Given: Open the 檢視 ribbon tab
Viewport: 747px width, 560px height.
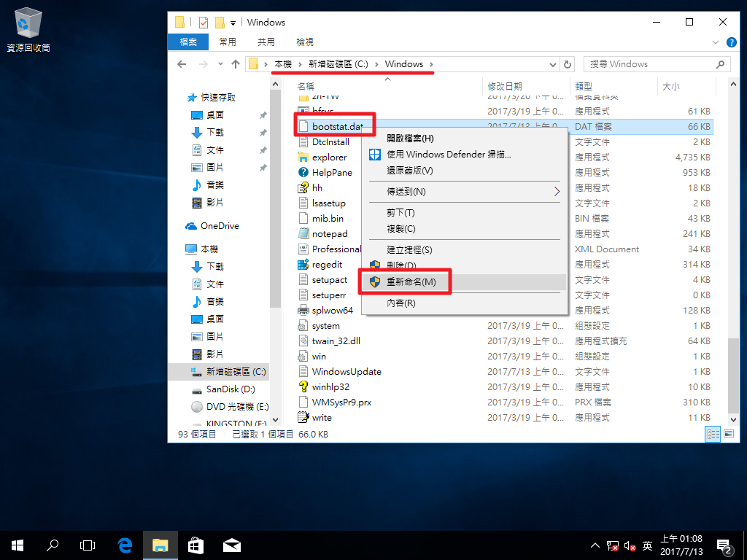Looking at the screenshot, I should coord(304,42).
